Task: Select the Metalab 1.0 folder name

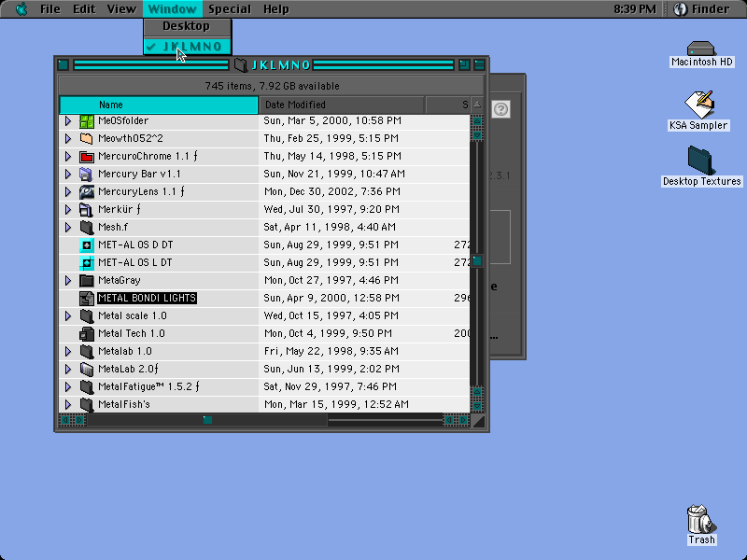Action: click(x=125, y=352)
